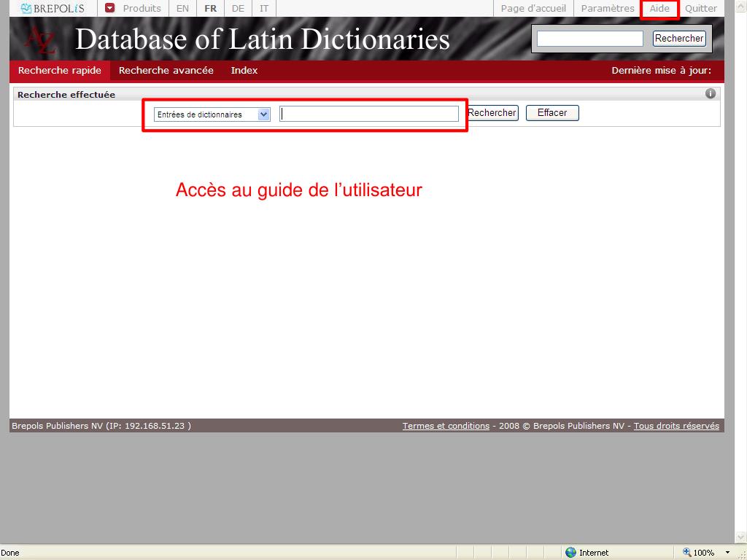The image size is (747, 560).
Task: Click the AZ database logo
Action: (x=40, y=40)
